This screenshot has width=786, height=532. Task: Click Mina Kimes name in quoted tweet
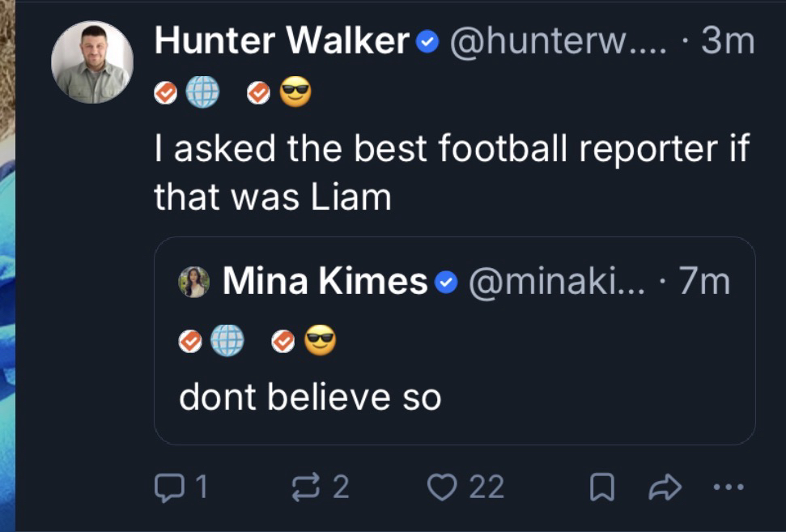325,281
